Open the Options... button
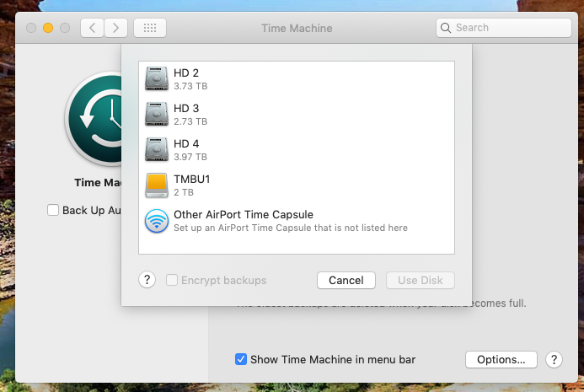 tap(501, 360)
